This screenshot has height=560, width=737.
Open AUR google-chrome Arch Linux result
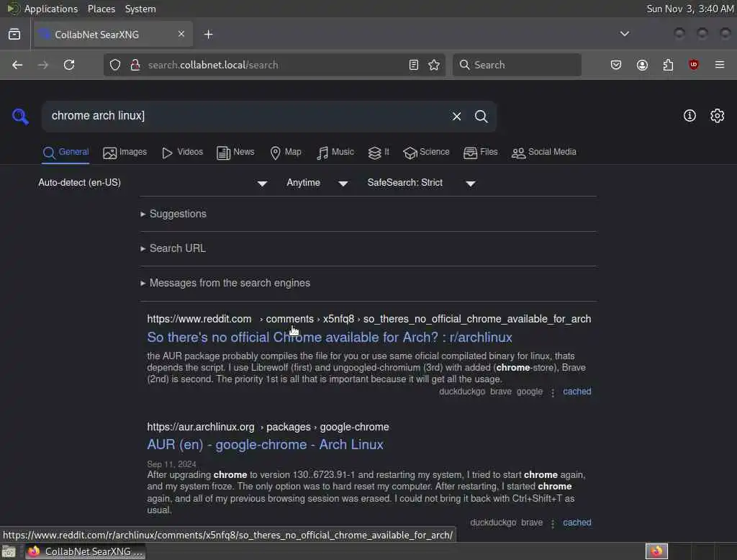pyautogui.click(x=265, y=445)
